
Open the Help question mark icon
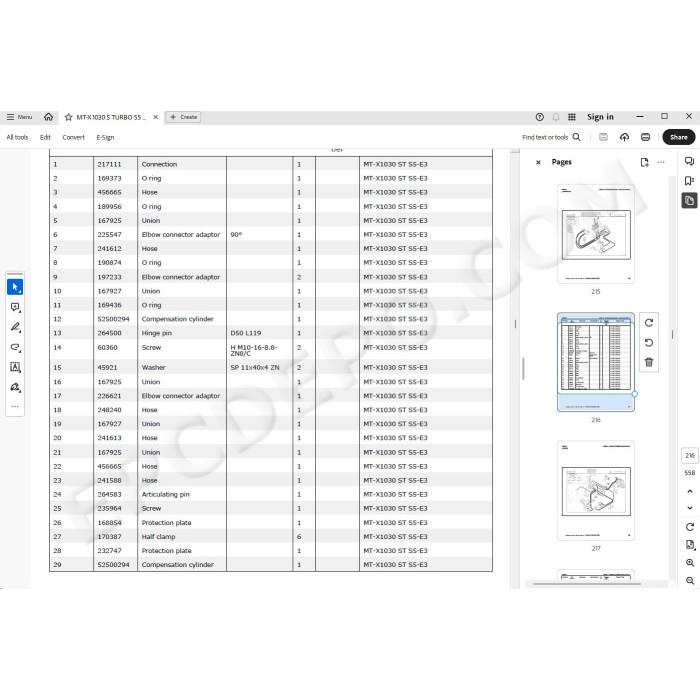[539, 117]
